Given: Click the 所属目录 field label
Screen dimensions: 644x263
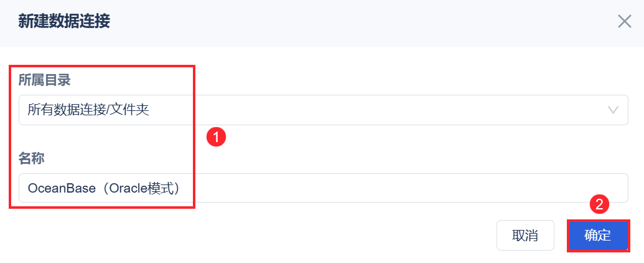Looking at the screenshot, I should (x=44, y=80).
